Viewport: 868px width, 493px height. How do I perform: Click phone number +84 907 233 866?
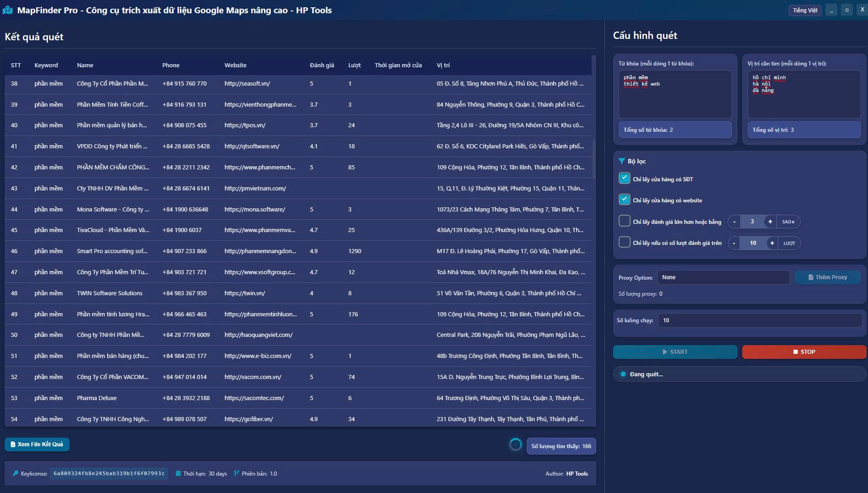pyautogui.click(x=184, y=251)
